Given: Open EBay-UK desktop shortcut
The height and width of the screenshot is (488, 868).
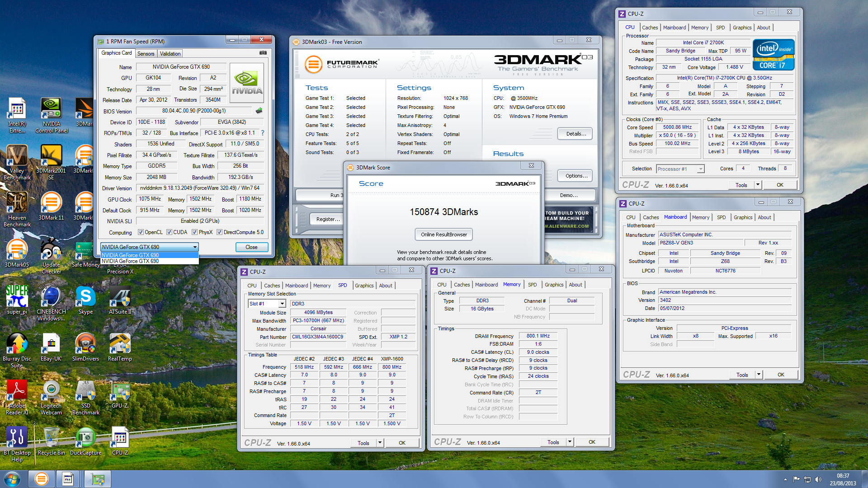Looking at the screenshot, I should tap(51, 347).
